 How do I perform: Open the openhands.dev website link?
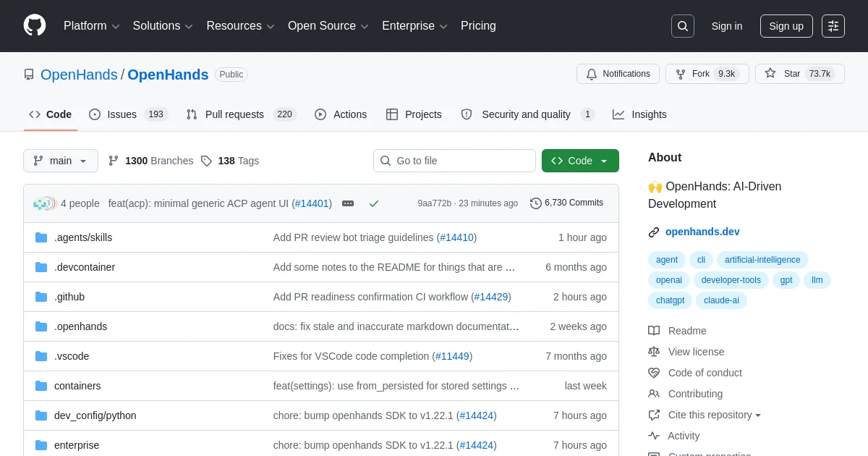(x=702, y=232)
